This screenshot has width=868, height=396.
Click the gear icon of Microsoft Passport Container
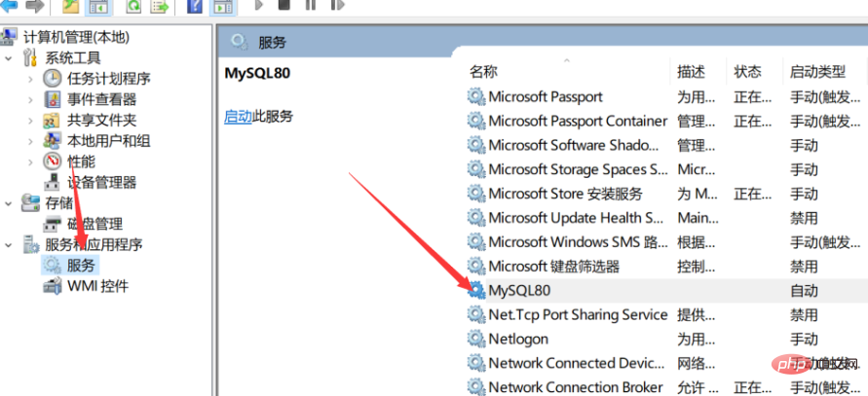pos(476,121)
